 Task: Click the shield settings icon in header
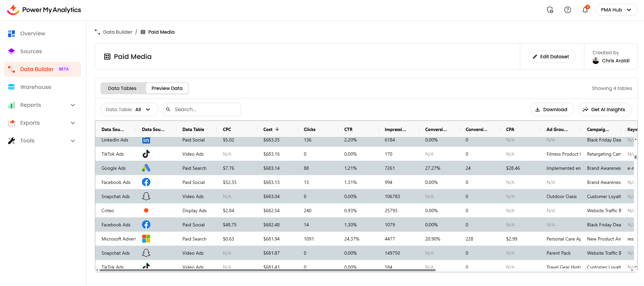[550, 10]
